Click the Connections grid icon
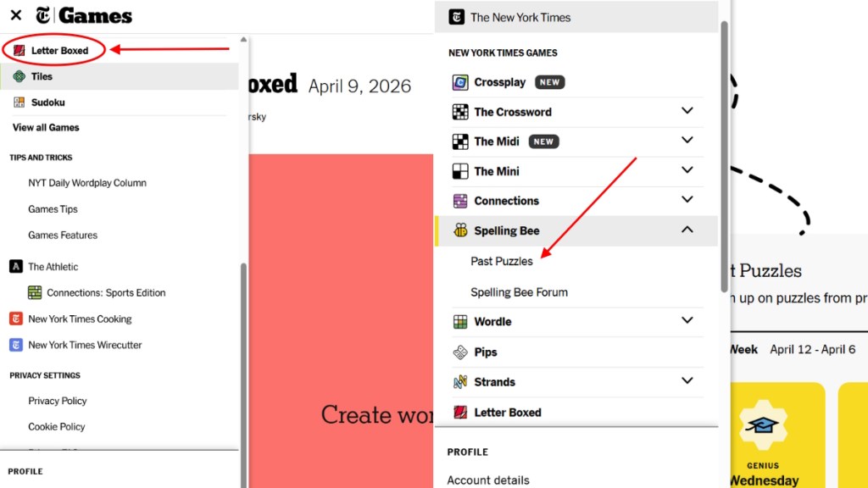 click(x=460, y=201)
